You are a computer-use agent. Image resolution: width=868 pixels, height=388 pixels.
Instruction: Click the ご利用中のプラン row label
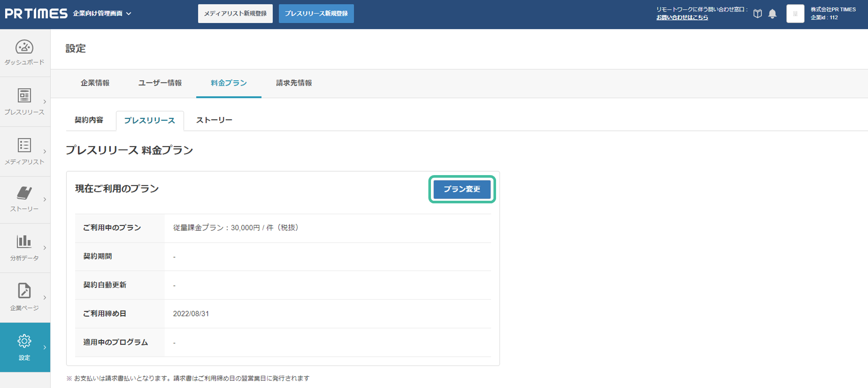pos(112,228)
